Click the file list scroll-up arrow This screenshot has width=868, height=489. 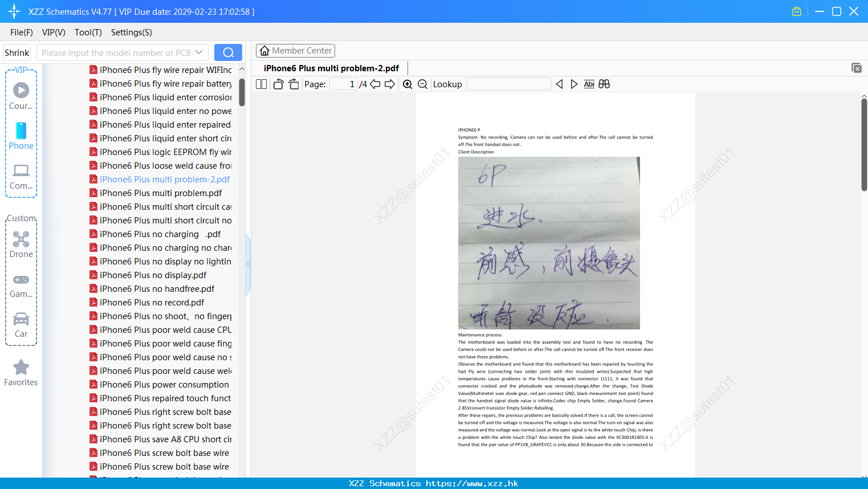(x=242, y=69)
